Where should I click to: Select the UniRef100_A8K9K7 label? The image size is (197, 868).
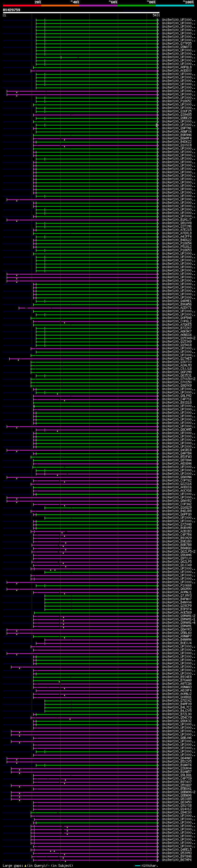(x=177, y=331)
